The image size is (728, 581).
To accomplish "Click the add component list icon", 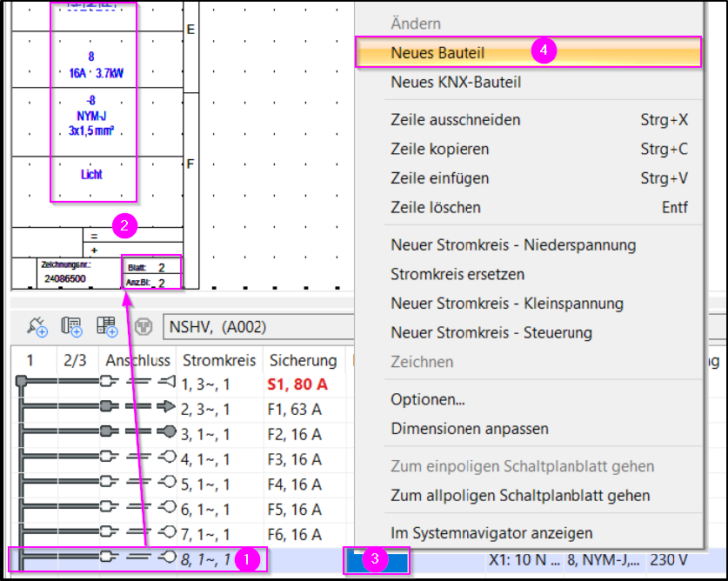I will pyautogui.click(x=71, y=327).
